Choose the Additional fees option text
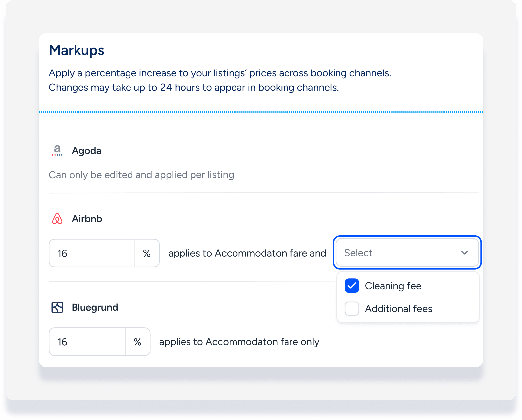This screenshot has width=522, height=420. tap(398, 309)
